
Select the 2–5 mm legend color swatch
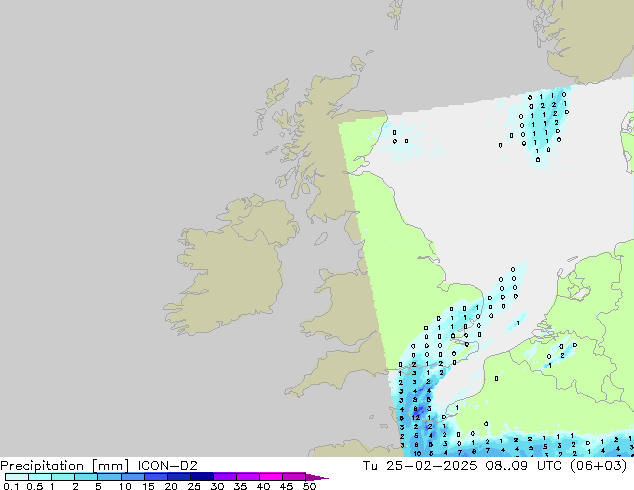86,477
